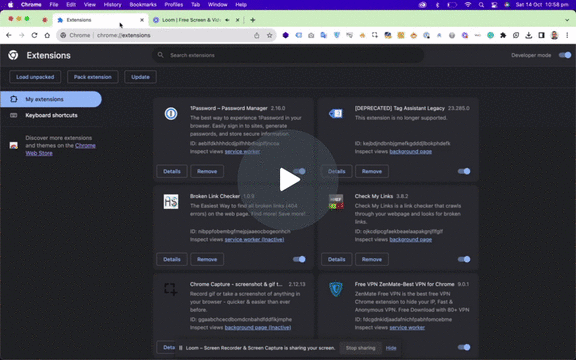This screenshot has height=360, width=576.
Task: Click the 1Password extension logo
Action: coord(171,114)
